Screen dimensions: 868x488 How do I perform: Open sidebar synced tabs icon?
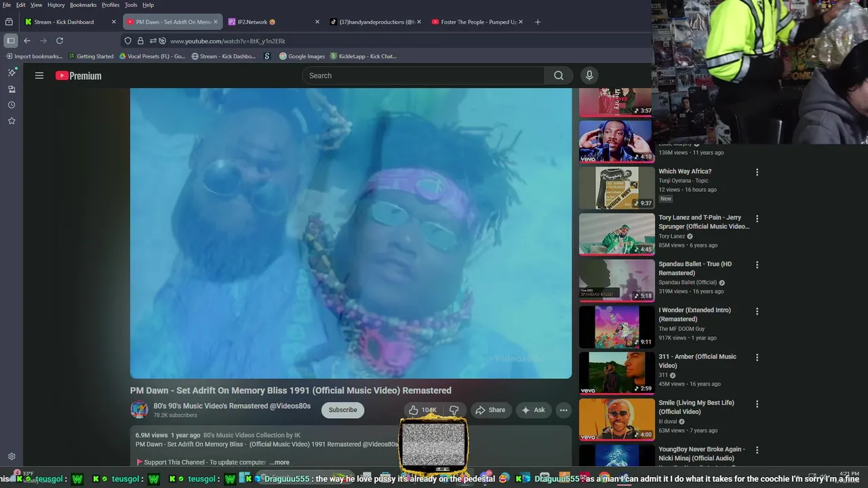12,89
